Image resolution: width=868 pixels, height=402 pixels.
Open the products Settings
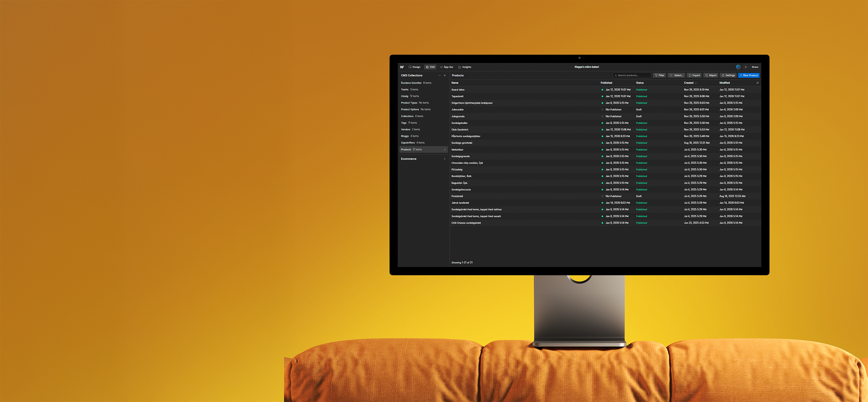pyautogui.click(x=728, y=75)
